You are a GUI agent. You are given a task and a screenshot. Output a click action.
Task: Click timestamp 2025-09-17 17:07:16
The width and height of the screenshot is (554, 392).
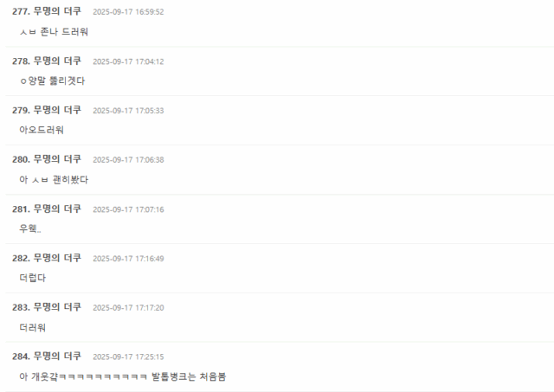coord(128,209)
